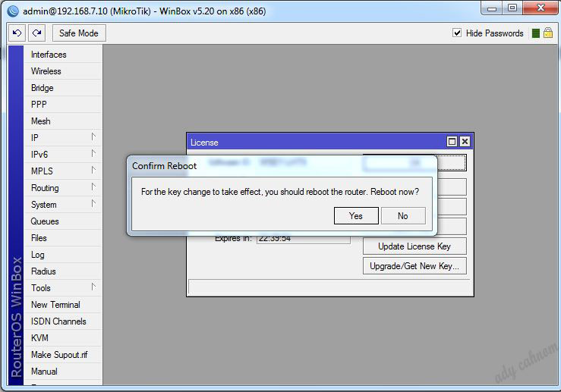Viewport: 561px width, 392px height.
Task: Click the Expires In value field
Action: 304,239
